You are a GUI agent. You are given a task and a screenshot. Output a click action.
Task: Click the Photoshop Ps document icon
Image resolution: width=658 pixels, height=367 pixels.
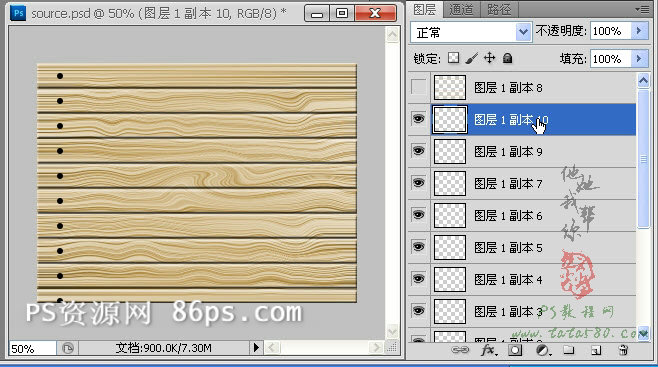click(18, 13)
